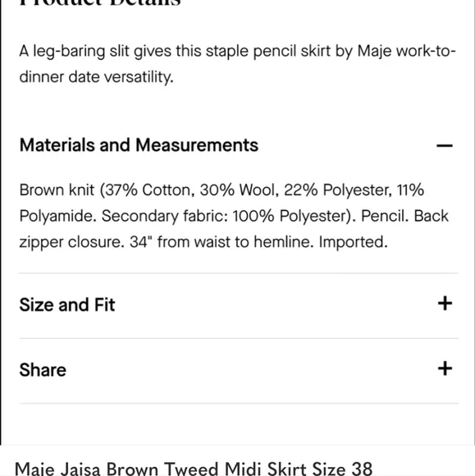Click the word 'Imported' in materials text
Screen dimensions: 475x476
[354, 242]
